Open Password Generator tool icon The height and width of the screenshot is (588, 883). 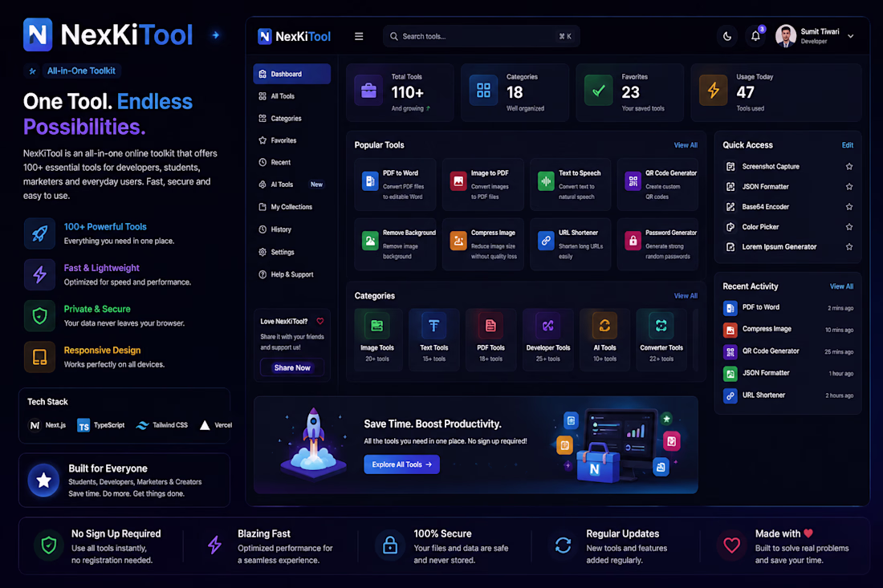633,241
